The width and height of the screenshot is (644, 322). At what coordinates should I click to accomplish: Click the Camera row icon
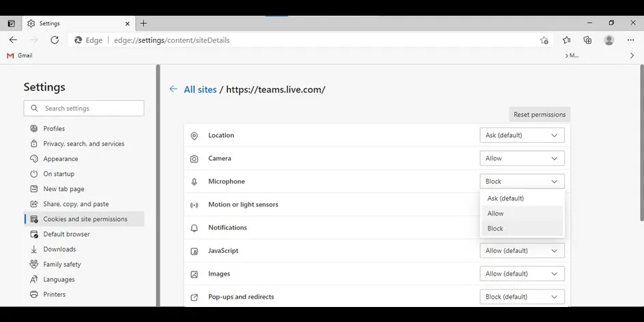point(194,159)
